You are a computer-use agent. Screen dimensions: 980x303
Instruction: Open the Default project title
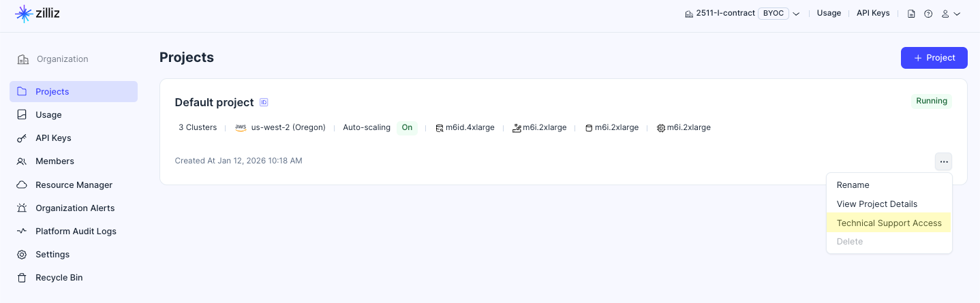(x=214, y=103)
